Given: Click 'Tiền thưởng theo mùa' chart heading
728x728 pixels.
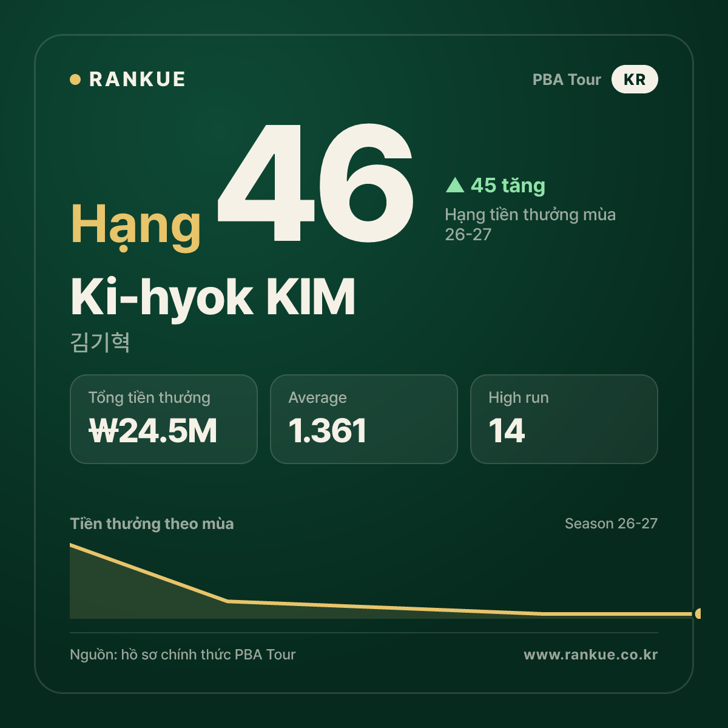Looking at the screenshot, I should pyautogui.click(x=152, y=524).
